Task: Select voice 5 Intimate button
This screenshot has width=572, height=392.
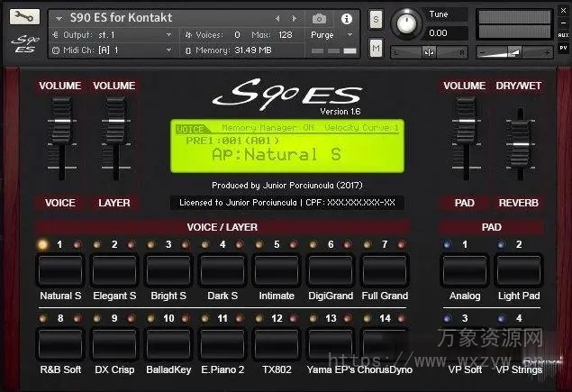Action: (x=277, y=270)
